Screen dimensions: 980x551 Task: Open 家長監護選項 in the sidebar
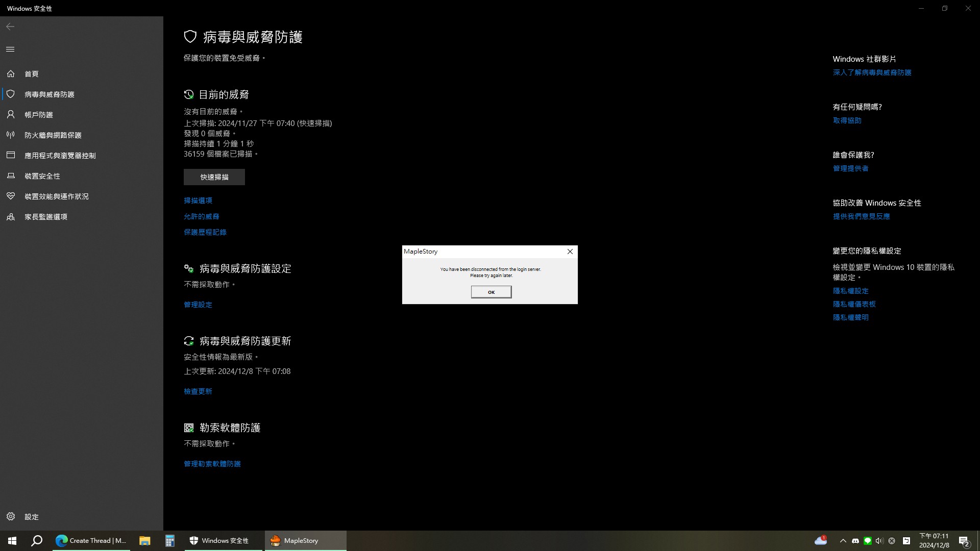point(82,217)
